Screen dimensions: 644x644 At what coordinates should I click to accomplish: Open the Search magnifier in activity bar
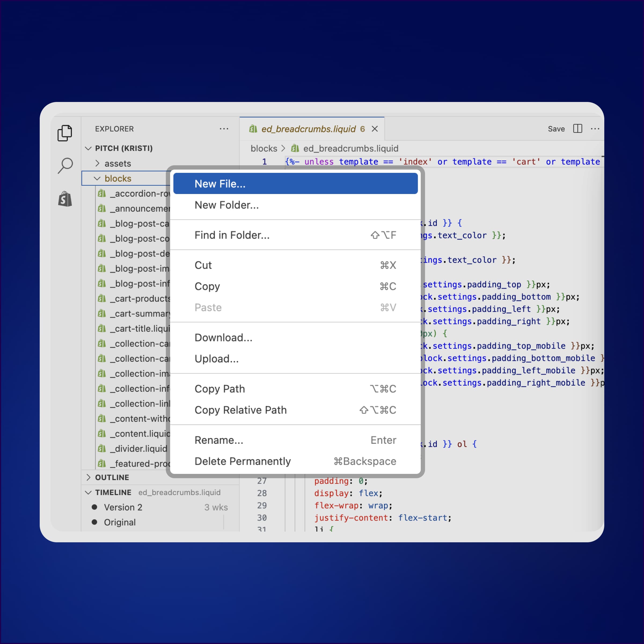click(65, 166)
